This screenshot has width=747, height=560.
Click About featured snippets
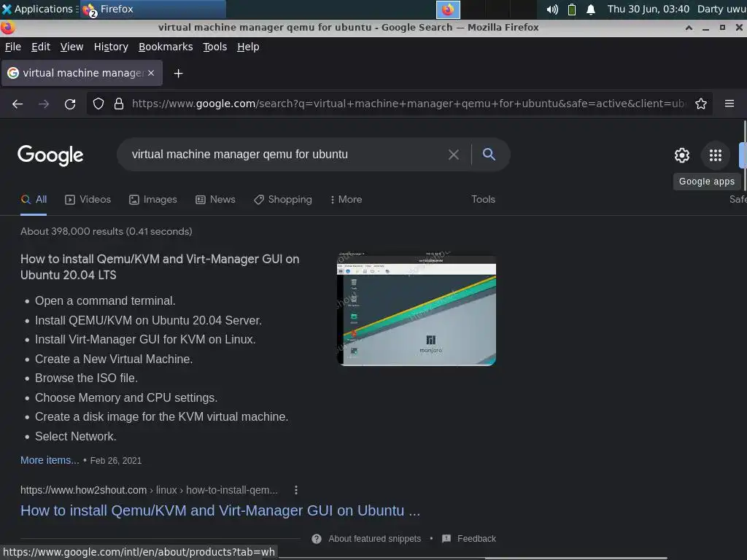point(374,539)
